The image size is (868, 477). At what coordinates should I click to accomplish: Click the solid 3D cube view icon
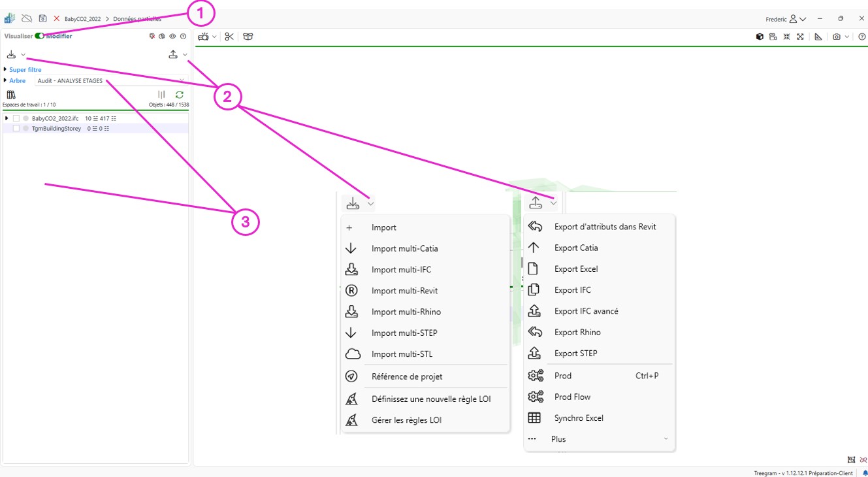[760, 37]
